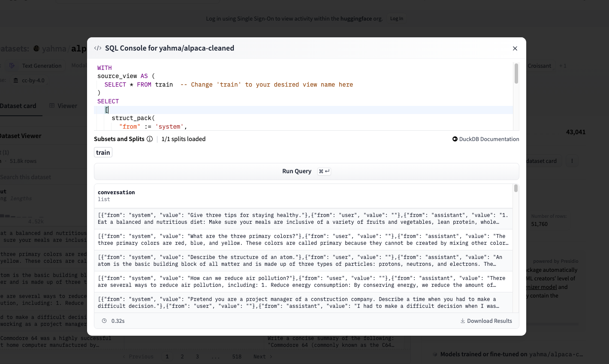The width and height of the screenshot is (609, 364).
Task: Click the conversation column header
Action: point(116,193)
